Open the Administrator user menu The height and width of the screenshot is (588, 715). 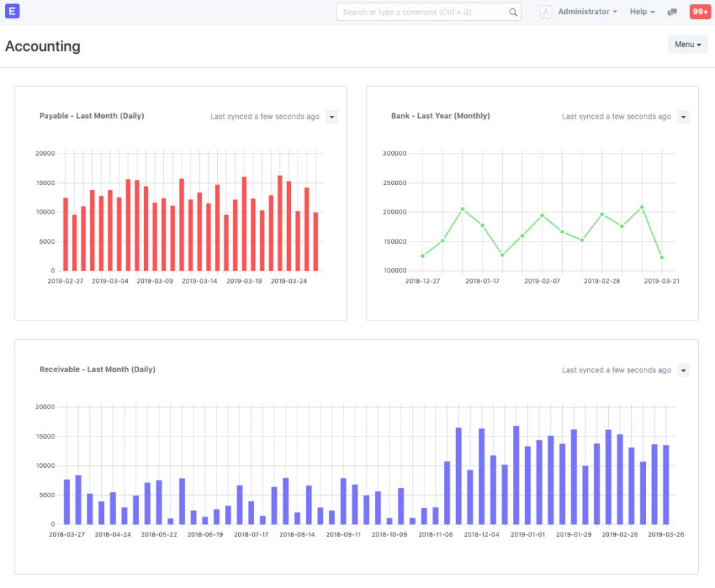(x=587, y=12)
